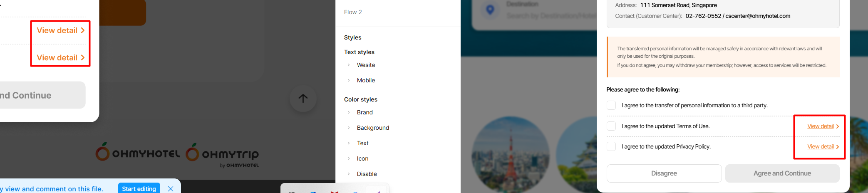Viewport: 868px width, 193px height.
Task: Click the full Agree and Continue button in the modal
Action: (782, 173)
